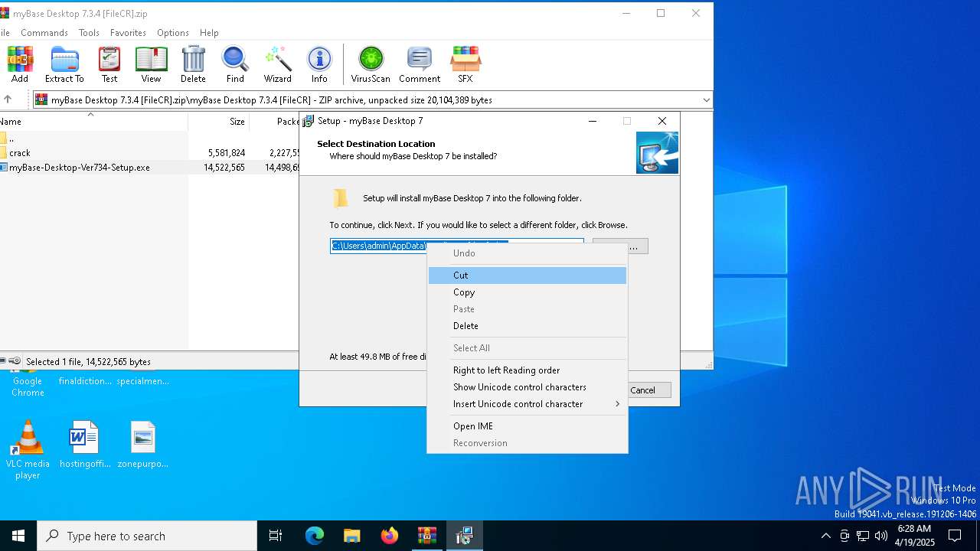
Task: Sort the file list by Name column
Action: 93,121
